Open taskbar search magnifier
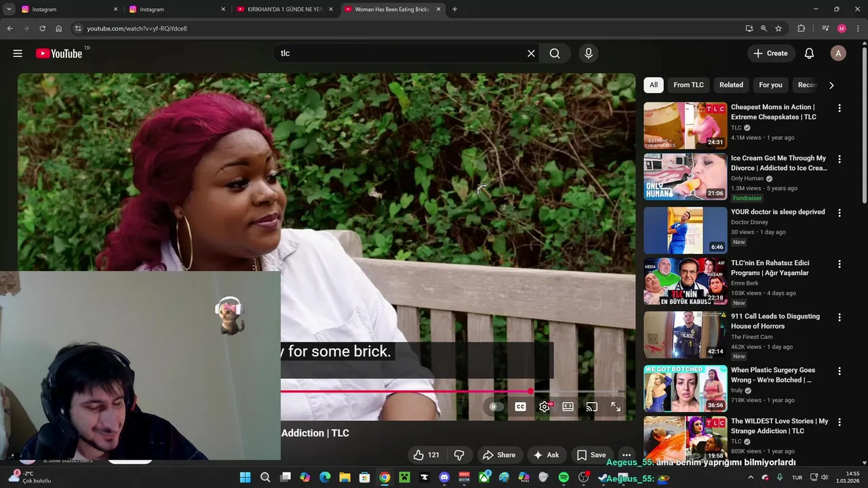 pos(265,477)
